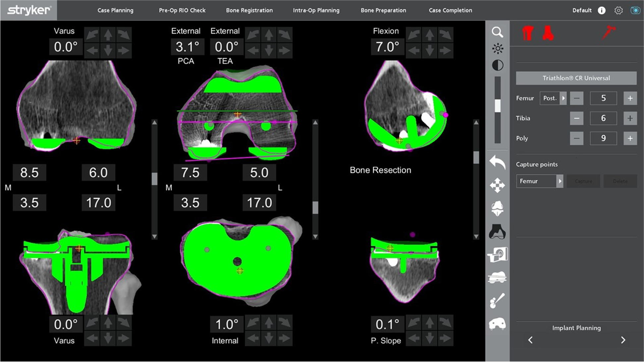The image size is (644, 362).
Task: Click the Flexion 7.0° value box
Action: [x=387, y=47]
